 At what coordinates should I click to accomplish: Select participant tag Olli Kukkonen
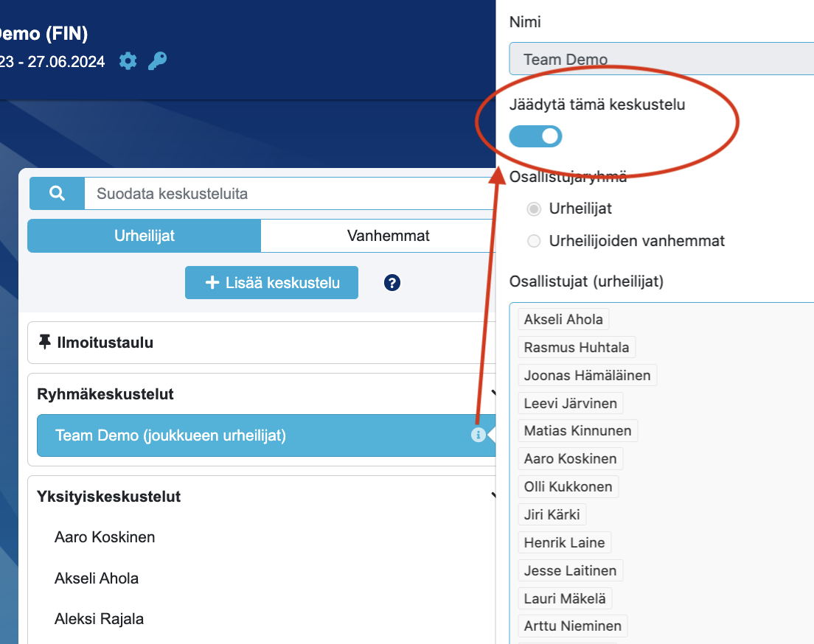click(x=568, y=487)
